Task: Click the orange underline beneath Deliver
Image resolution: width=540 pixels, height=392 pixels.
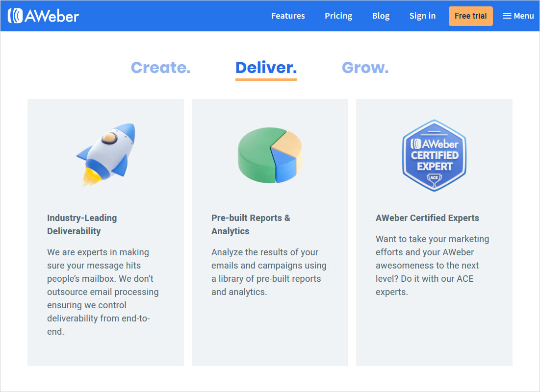Action: [x=266, y=79]
